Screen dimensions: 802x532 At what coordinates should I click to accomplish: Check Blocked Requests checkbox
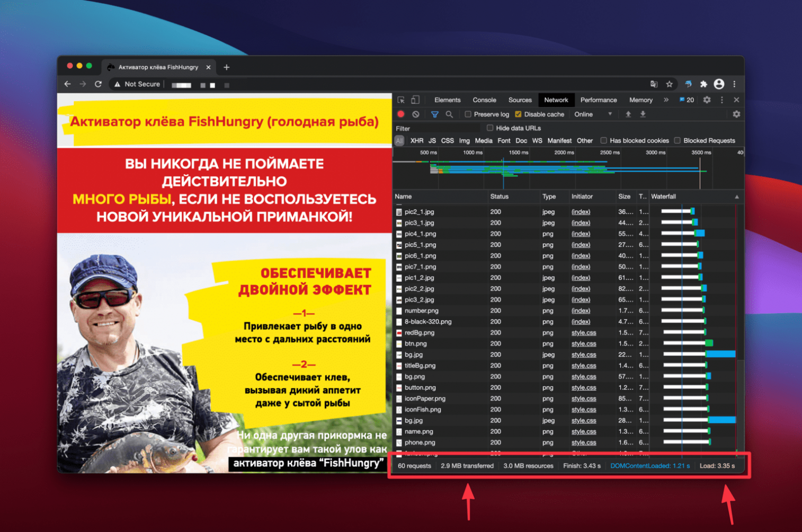(677, 140)
